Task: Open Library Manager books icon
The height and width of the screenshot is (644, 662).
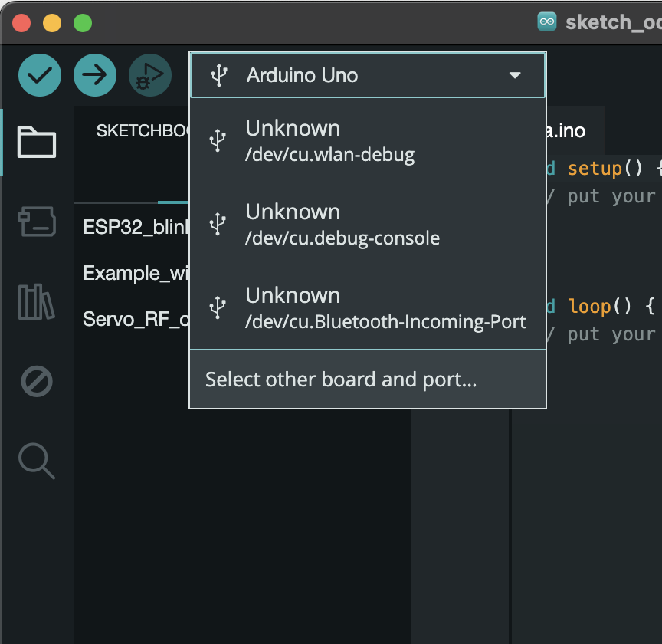Action: 37,301
